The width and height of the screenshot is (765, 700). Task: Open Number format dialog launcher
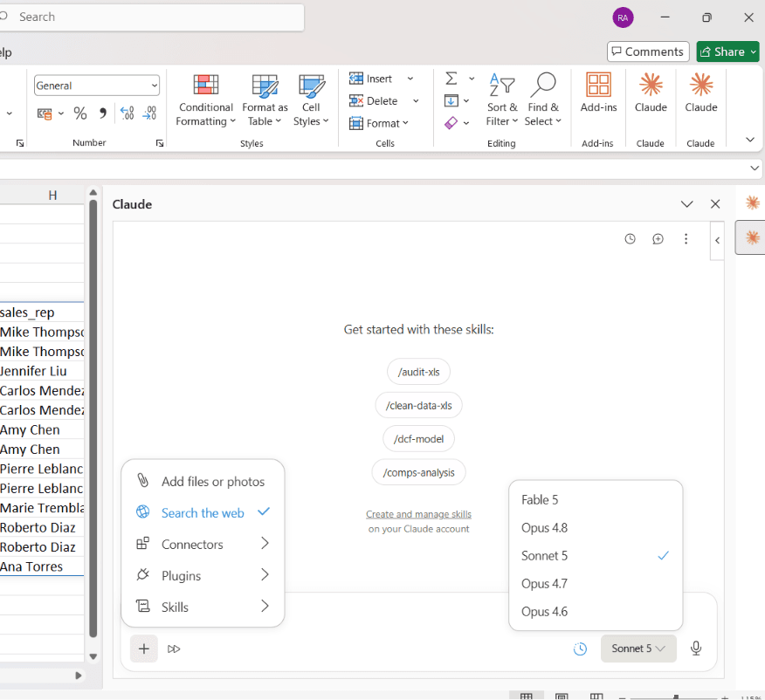coord(160,143)
